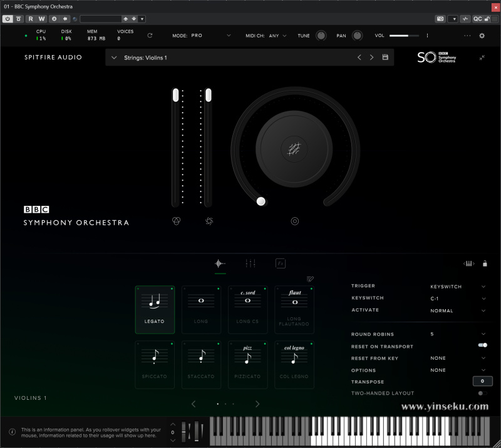Image resolution: width=501 pixels, height=448 pixels.
Task: Toggle the plugin power button
Action: point(8,19)
